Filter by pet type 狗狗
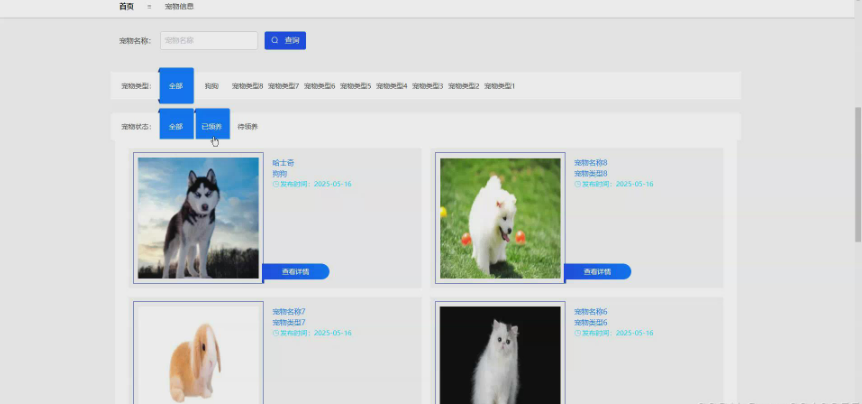The height and width of the screenshot is (404, 862). (212, 86)
